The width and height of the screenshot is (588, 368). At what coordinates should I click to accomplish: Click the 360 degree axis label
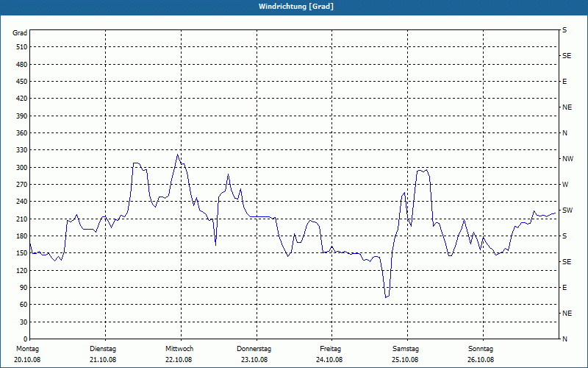pos(22,133)
